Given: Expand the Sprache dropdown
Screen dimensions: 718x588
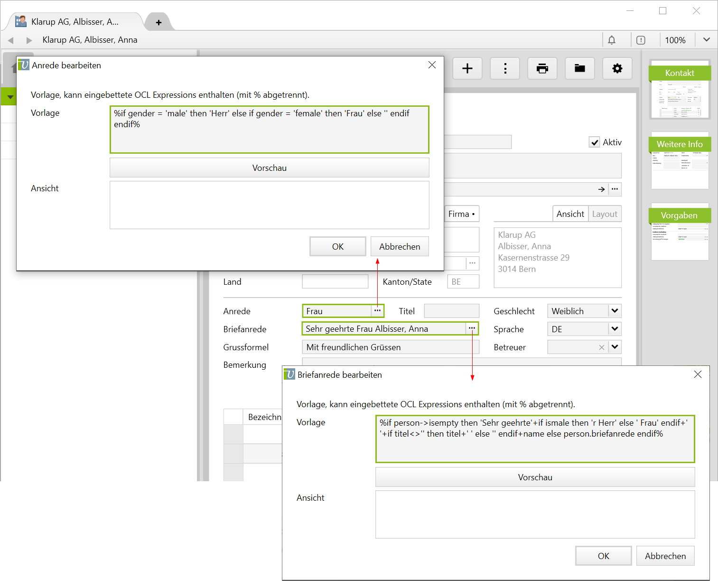Looking at the screenshot, I should (615, 329).
